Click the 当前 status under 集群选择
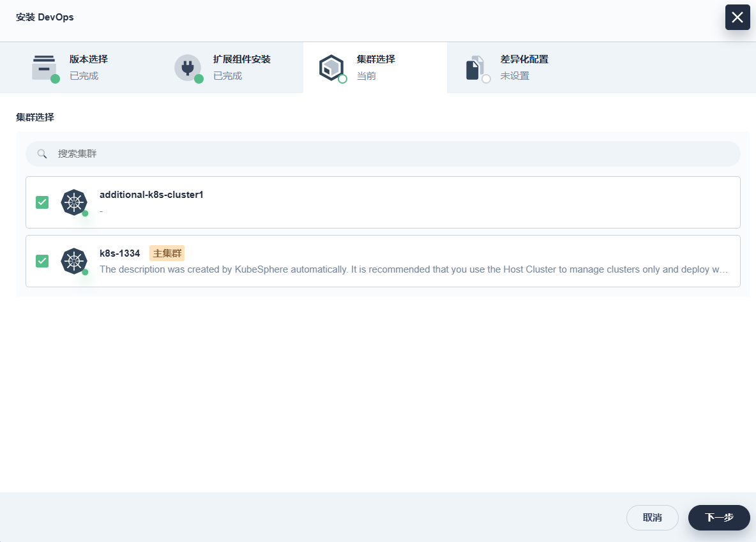Screen dimensions: 756x542 (367, 76)
